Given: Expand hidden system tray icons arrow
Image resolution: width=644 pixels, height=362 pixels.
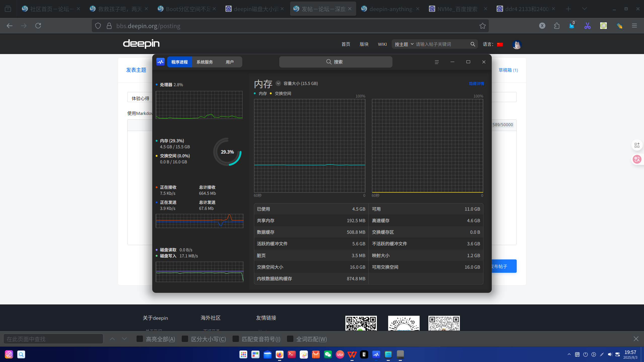Looking at the screenshot, I should (569, 354).
